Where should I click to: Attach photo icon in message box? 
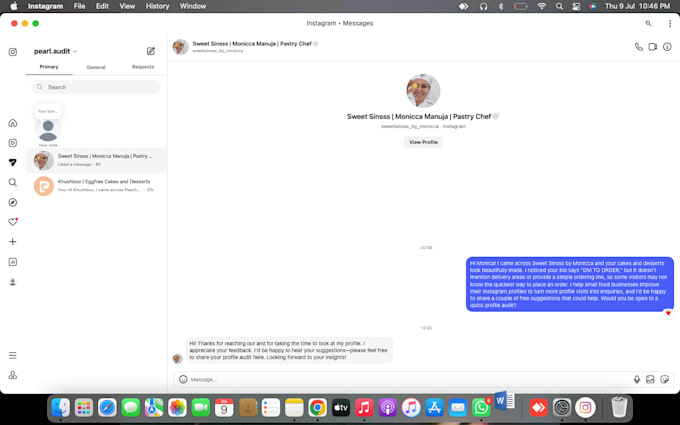[650, 379]
